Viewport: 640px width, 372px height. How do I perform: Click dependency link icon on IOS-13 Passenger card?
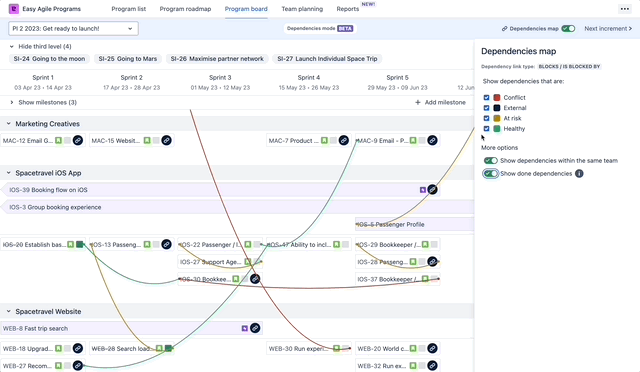[166, 244]
